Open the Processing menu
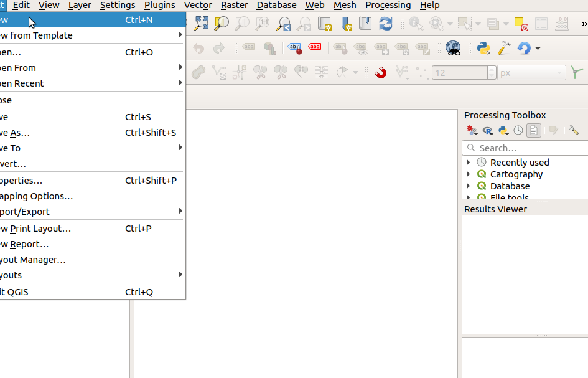Screen dimensions: 588x378 point(388,5)
